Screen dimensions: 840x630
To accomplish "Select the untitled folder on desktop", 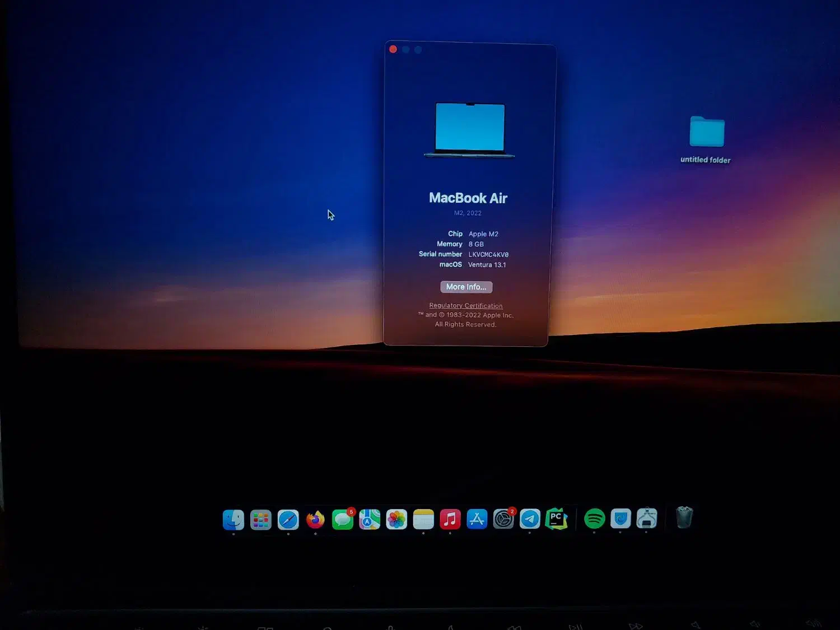I will 707,132.
